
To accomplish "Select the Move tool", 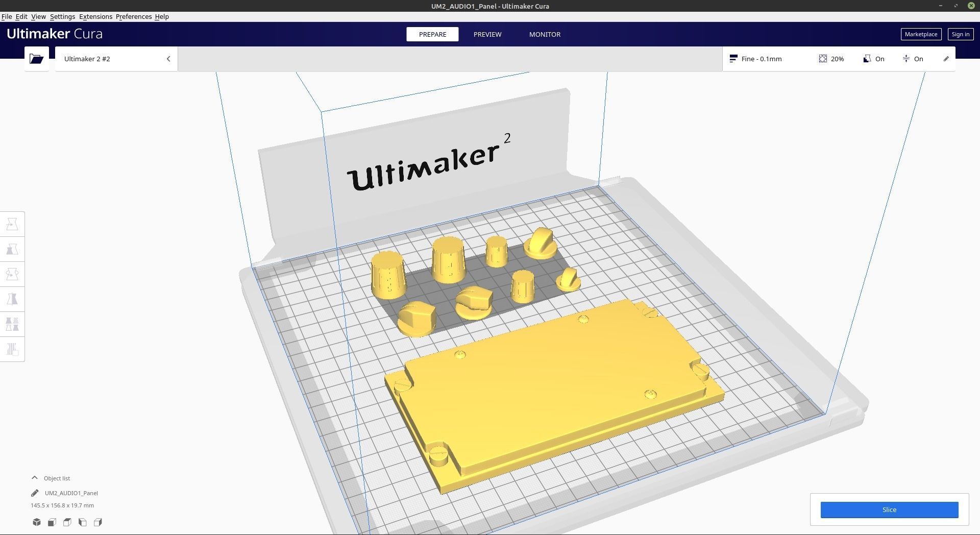I will (12, 224).
